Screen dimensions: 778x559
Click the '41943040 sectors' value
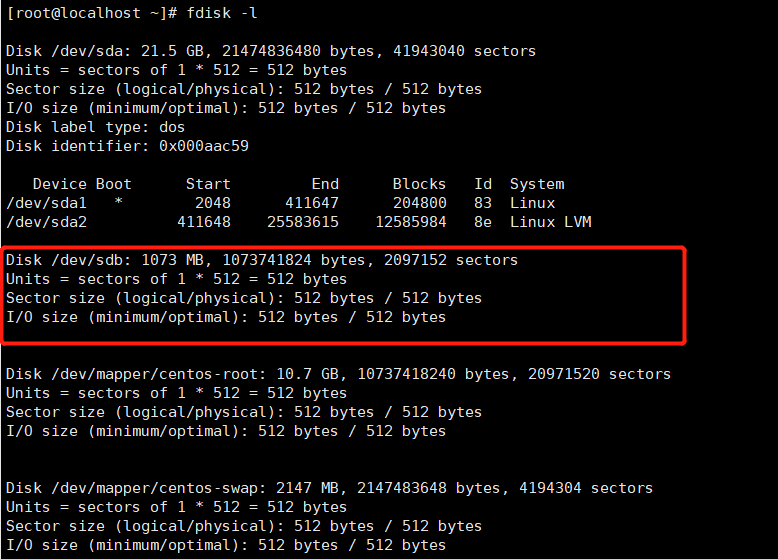tap(464, 51)
